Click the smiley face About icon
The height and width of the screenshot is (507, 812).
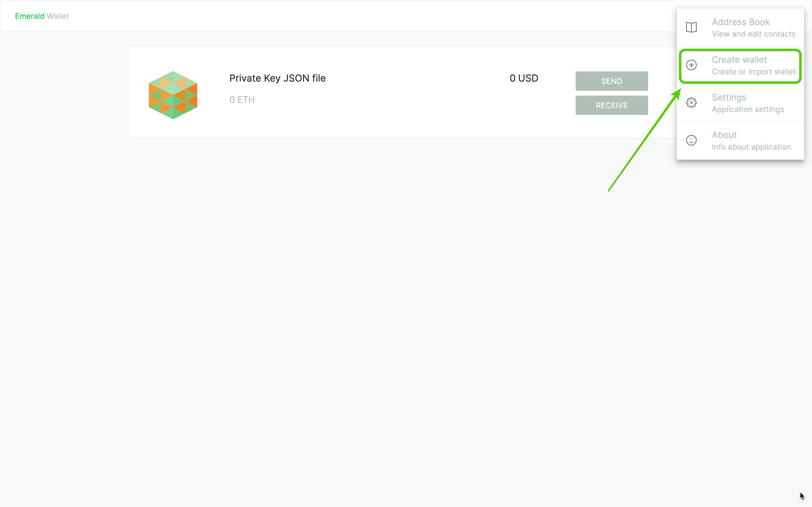692,140
